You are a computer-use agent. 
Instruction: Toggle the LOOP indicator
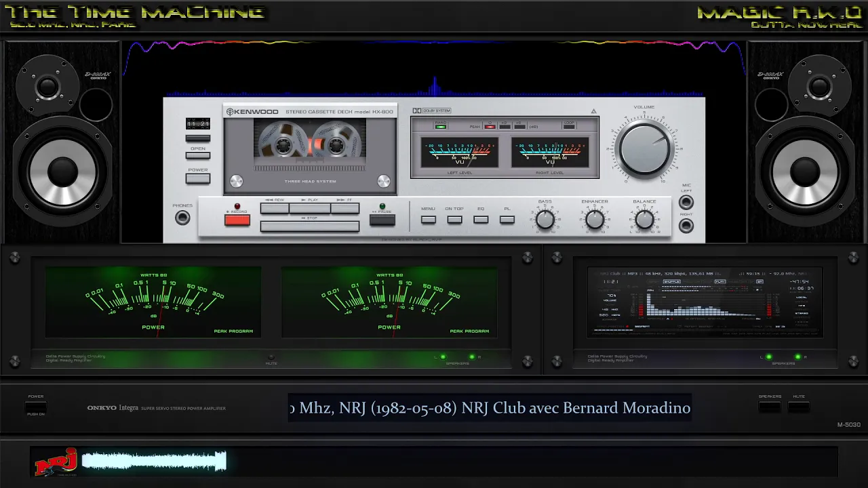click(x=569, y=126)
